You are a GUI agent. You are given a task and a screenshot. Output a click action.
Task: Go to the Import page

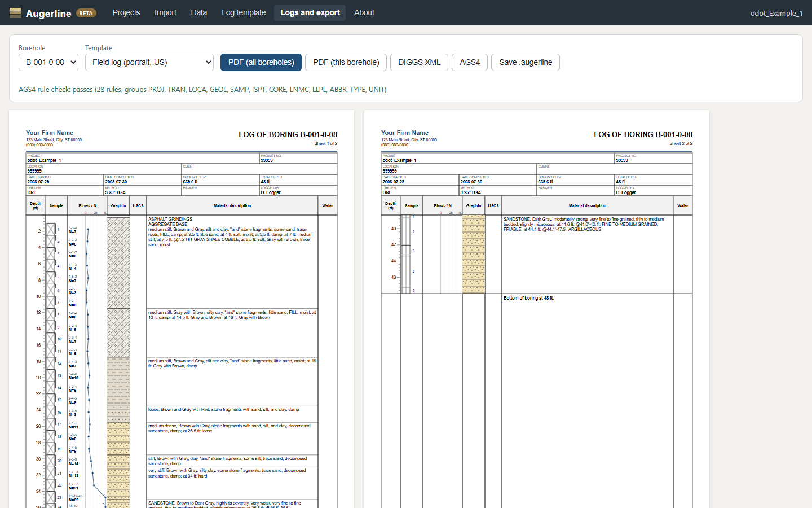click(x=165, y=12)
